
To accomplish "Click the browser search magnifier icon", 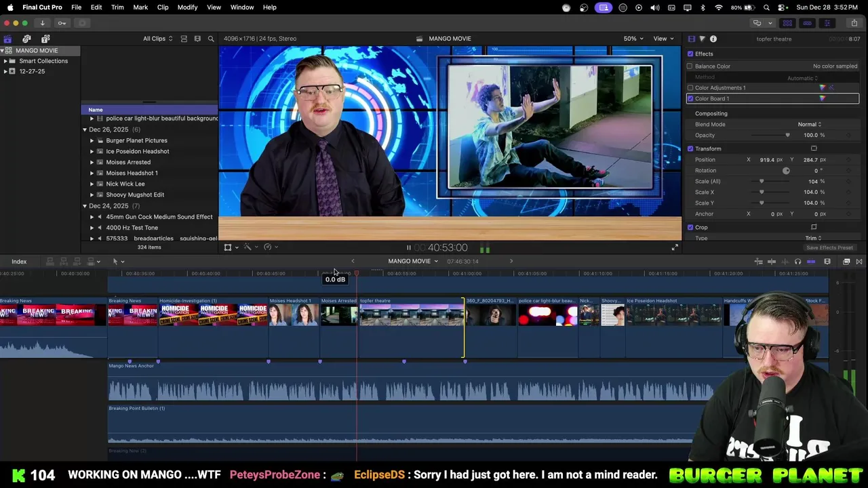I will coord(211,39).
